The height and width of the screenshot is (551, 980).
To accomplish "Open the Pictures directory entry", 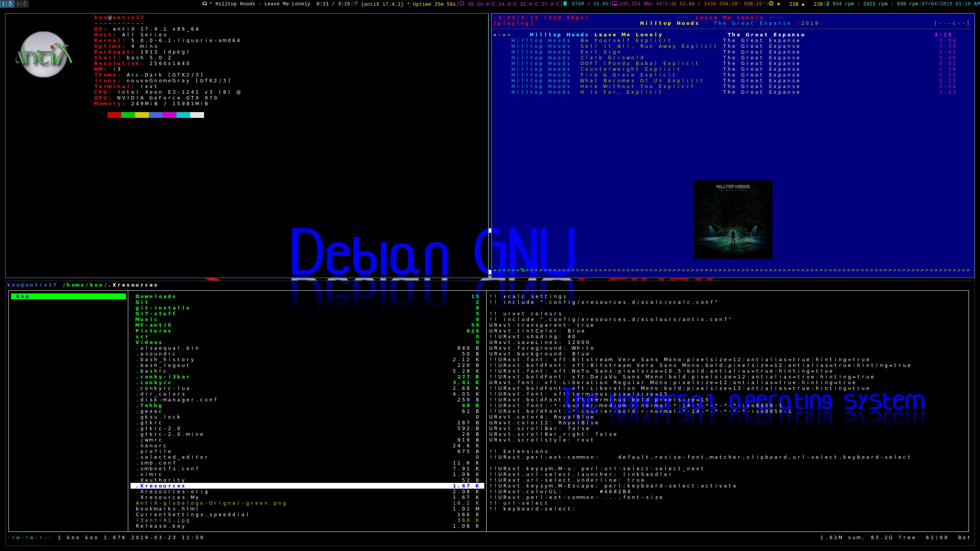I will [x=154, y=331].
